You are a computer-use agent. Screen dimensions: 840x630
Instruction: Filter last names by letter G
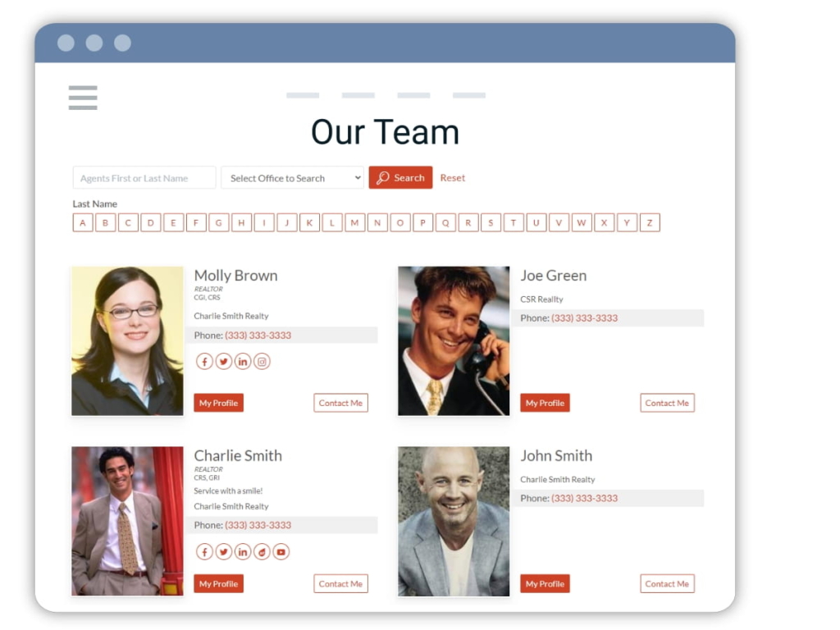pyautogui.click(x=219, y=222)
